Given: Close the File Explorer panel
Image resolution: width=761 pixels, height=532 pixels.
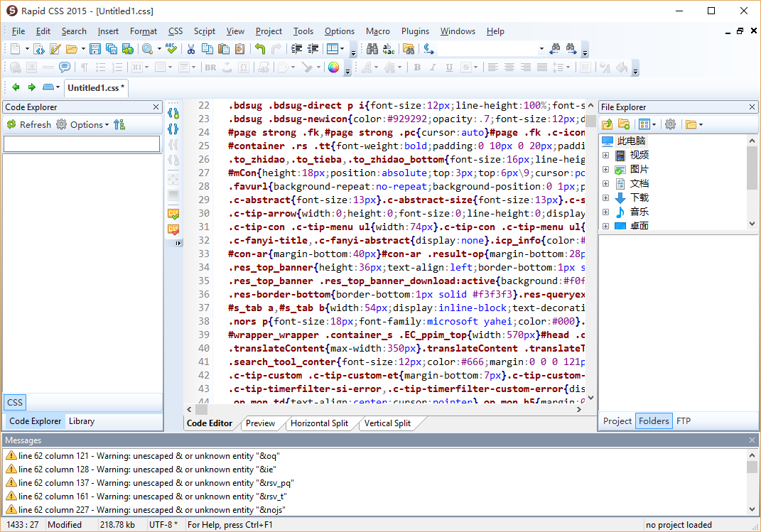Looking at the screenshot, I should [752, 107].
